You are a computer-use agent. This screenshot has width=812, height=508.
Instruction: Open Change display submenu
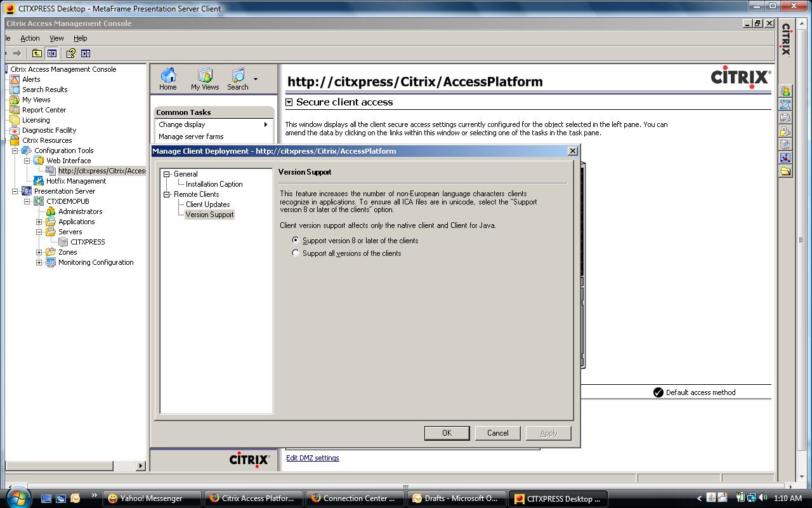click(x=213, y=124)
